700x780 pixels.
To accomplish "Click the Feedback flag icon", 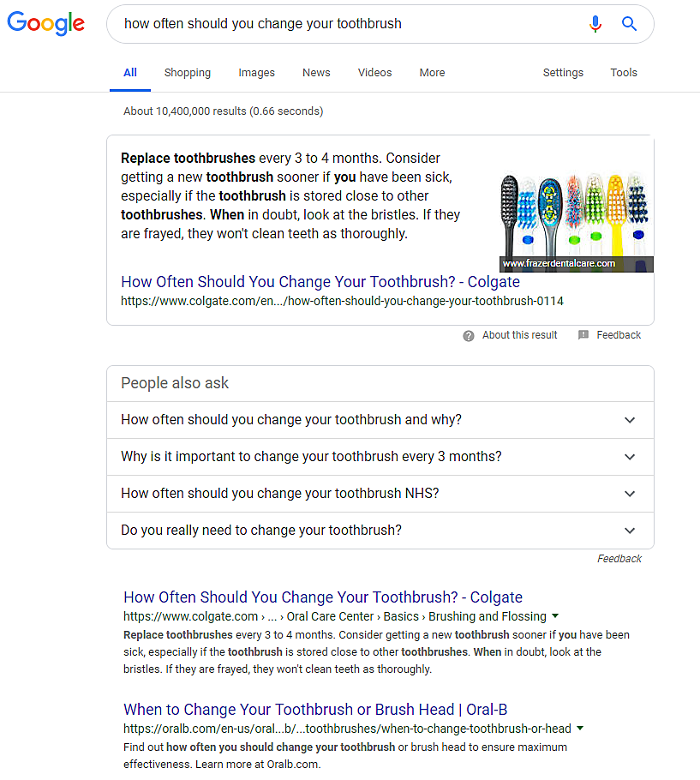I will [583, 335].
